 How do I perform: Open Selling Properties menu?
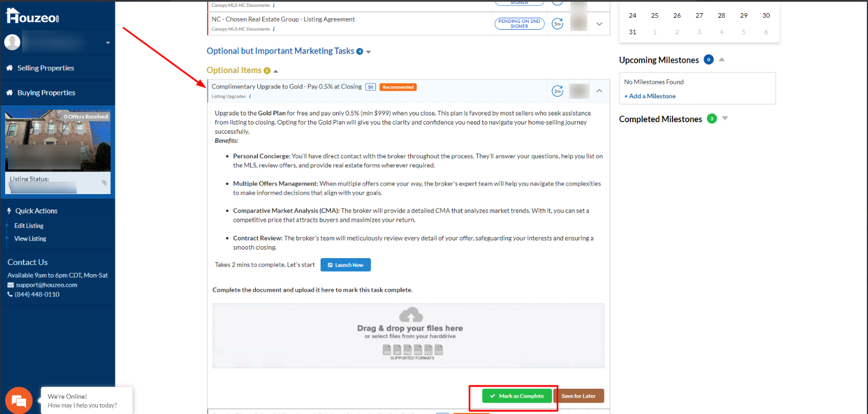tap(46, 68)
